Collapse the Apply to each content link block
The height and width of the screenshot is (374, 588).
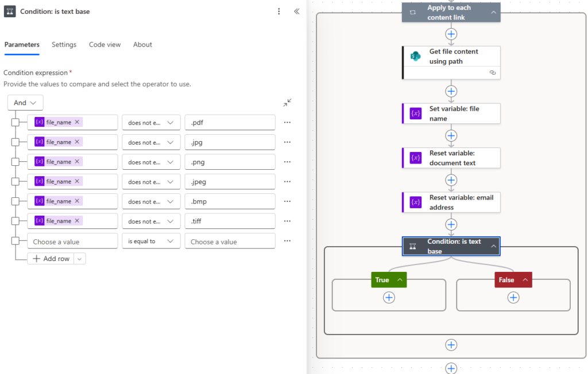(493, 13)
